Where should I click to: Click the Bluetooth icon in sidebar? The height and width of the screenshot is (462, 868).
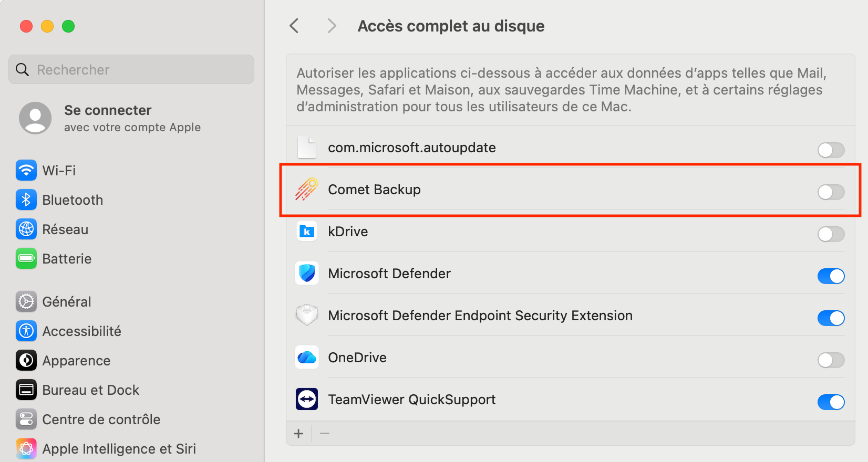[x=26, y=200]
